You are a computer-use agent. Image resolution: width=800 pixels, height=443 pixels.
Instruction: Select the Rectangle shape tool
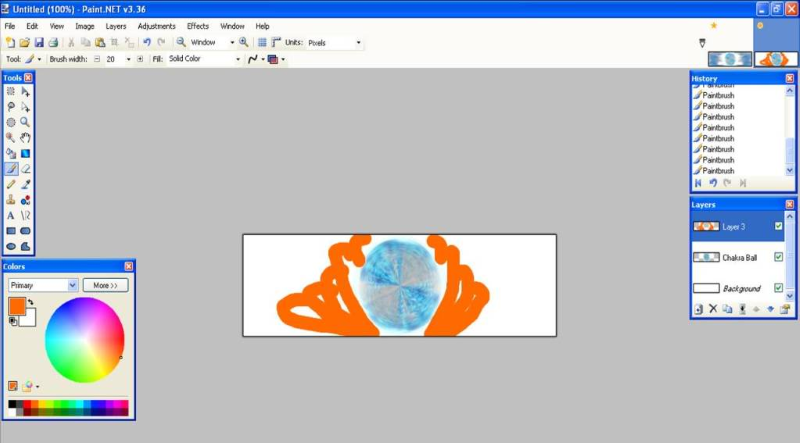(x=11, y=231)
